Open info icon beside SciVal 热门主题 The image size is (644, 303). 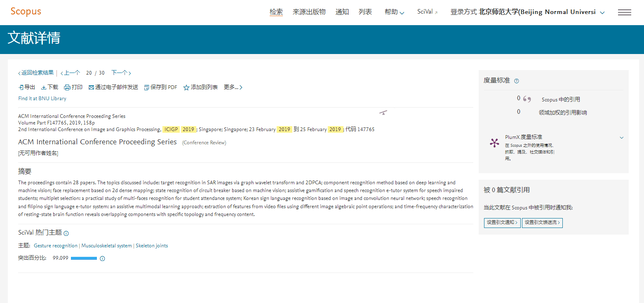click(66, 233)
